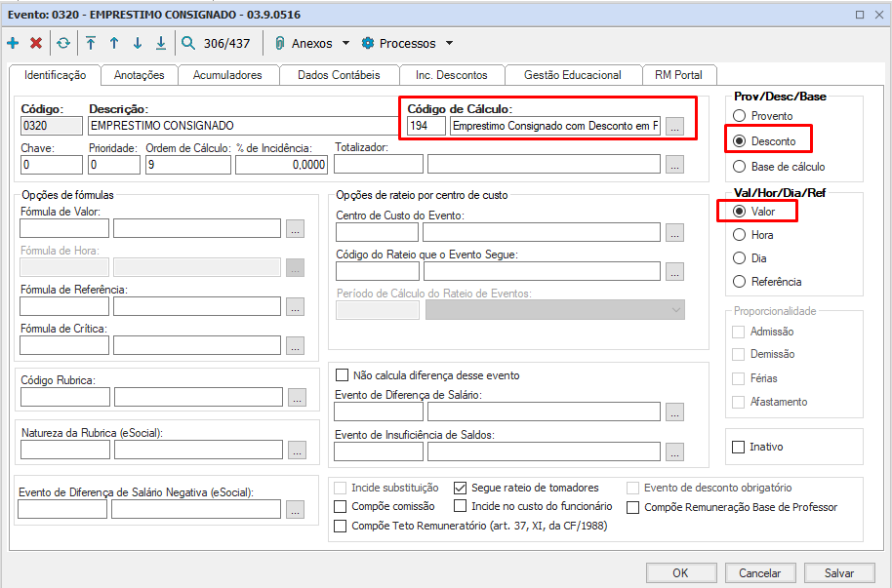Uncheck Segue rateio de tomadores
This screenshot has width=892, height=588.
461,488
